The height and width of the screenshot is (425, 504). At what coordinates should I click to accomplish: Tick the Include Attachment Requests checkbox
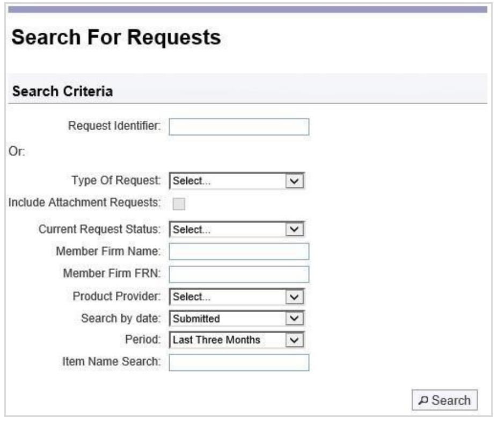tap(179, 204)
